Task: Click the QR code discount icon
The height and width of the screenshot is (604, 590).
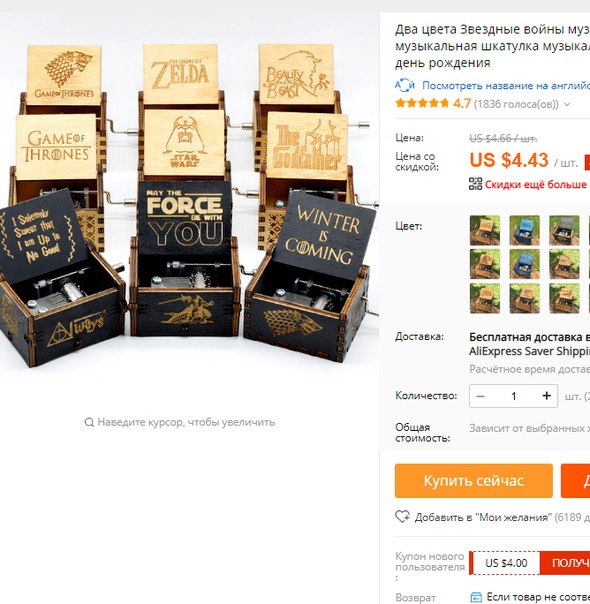Action: point(475,184)
